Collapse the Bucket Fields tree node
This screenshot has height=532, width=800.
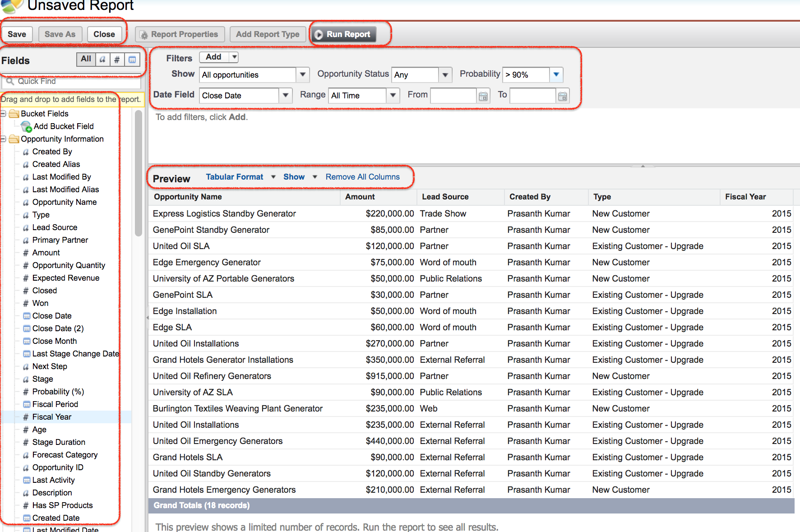coord(3,114)
